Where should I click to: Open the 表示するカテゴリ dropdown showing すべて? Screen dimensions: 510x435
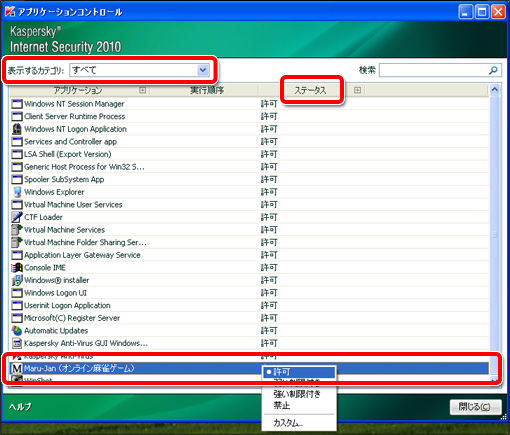coord(139,70)
